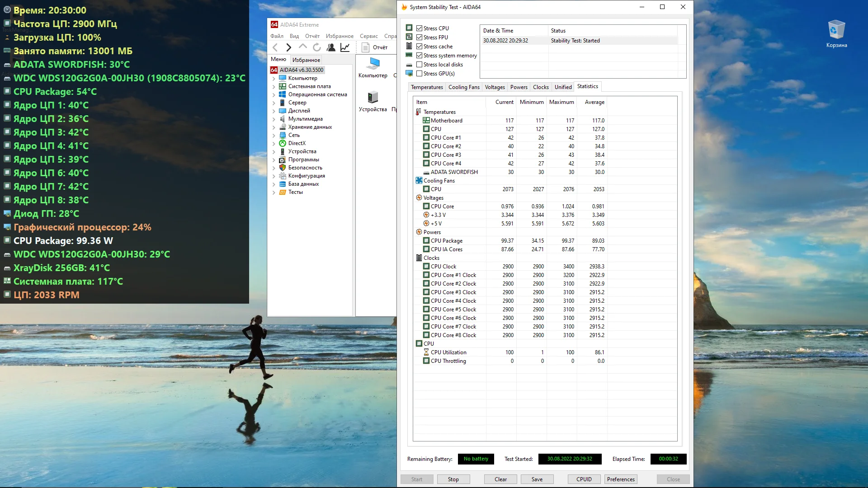Click the refresh icon in AIDA64 toolbar
Viewport: 868px width, 488px height.
pyautogui.click(x=317, y=47)
